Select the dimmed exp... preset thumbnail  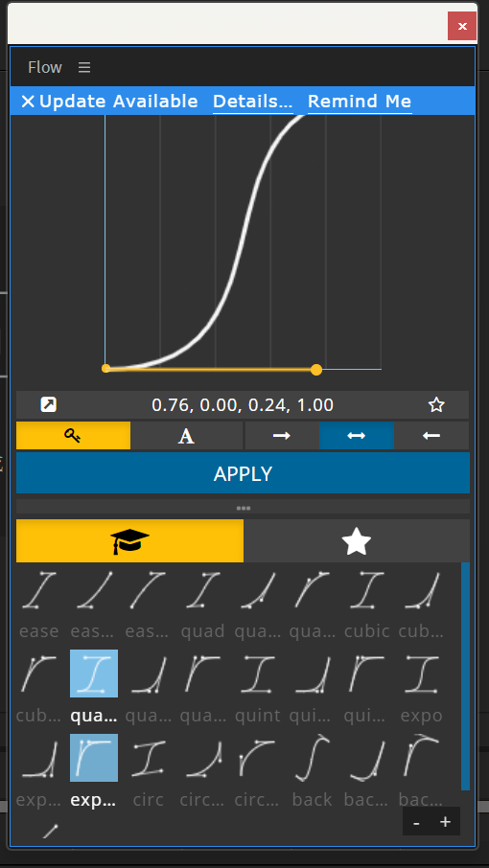[38, 772]
